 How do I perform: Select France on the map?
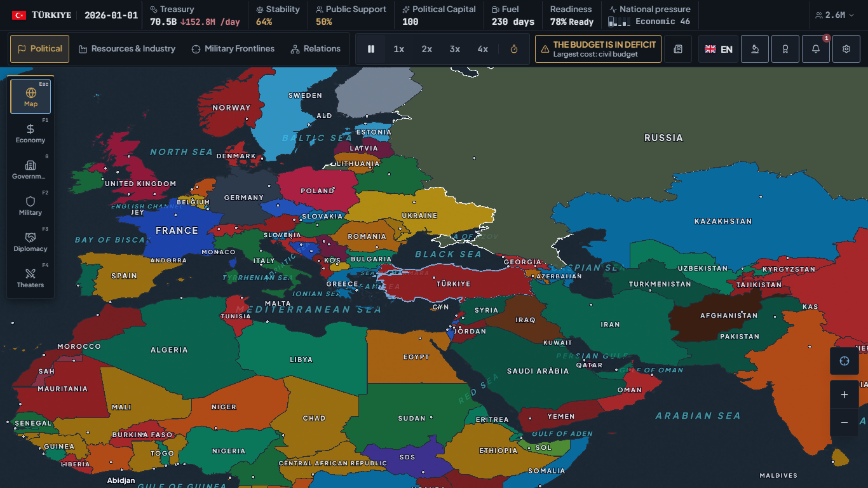click(177, 231)
